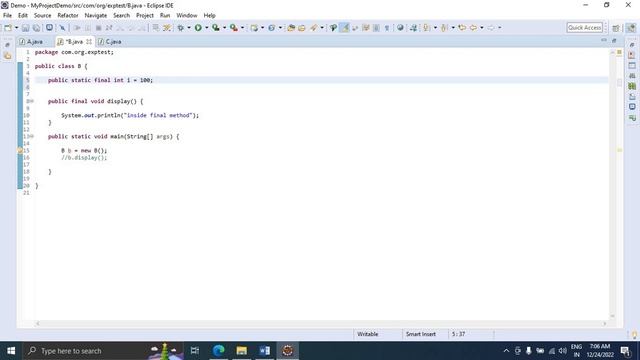640x360 pixels.
Task: Open the Coverage dropdown arrow
Action: pos(224,28)
